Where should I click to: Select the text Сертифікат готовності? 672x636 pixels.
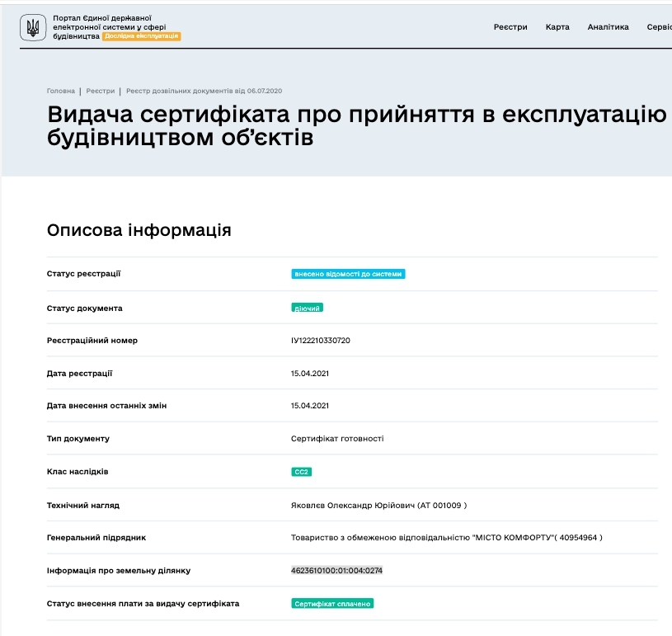point(337,439)
